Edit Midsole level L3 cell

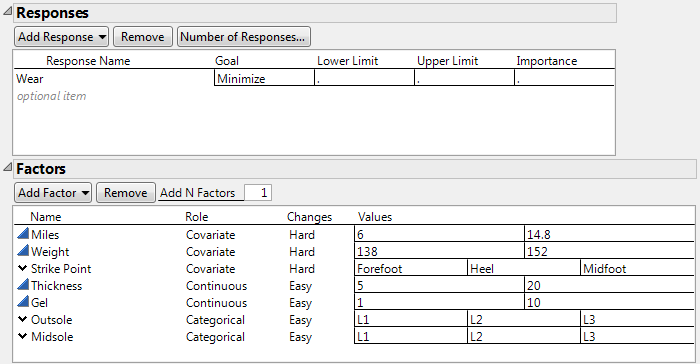(x=638, y=336)
